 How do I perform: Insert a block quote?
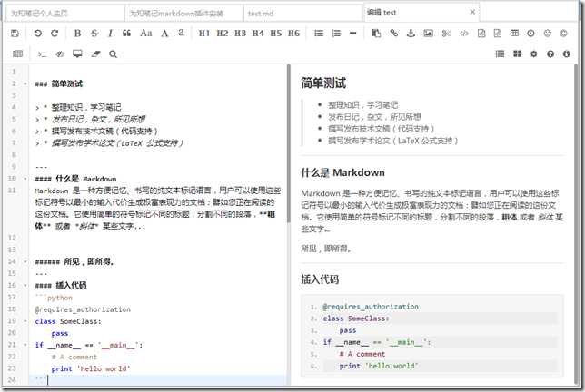(x=127, y=34)
